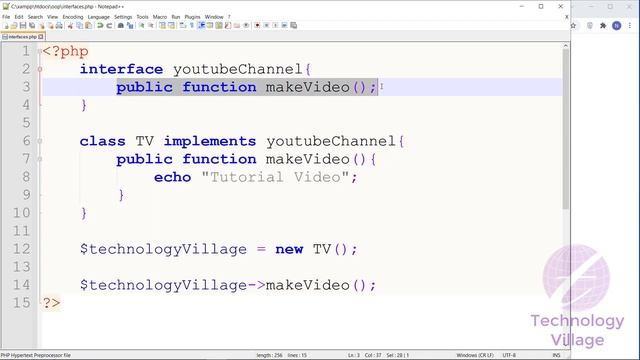Click the vertical scrollbar thumb in the editor
Image resolution: width=640 pixels, height=360 pixels.
[565, 130]
